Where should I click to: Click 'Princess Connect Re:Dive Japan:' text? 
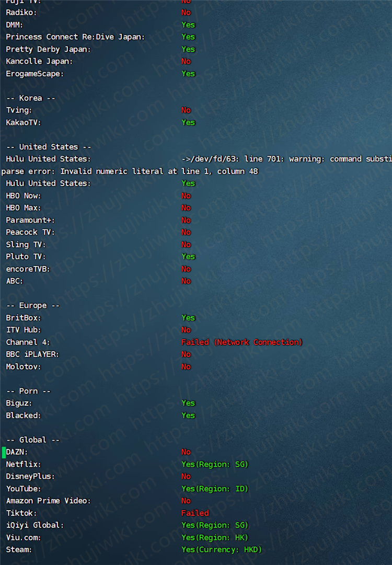tap(75, 37)
